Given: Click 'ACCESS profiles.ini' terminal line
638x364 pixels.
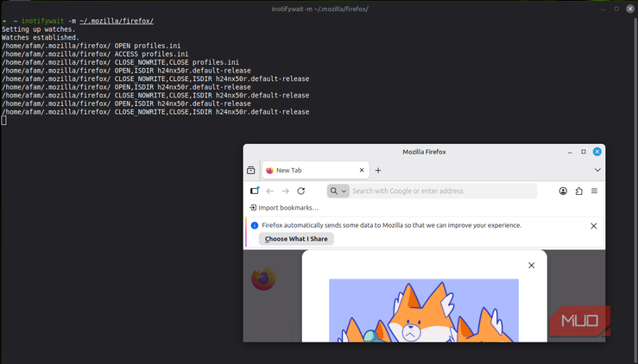Looking at the screenshot, I should (95, 54).
